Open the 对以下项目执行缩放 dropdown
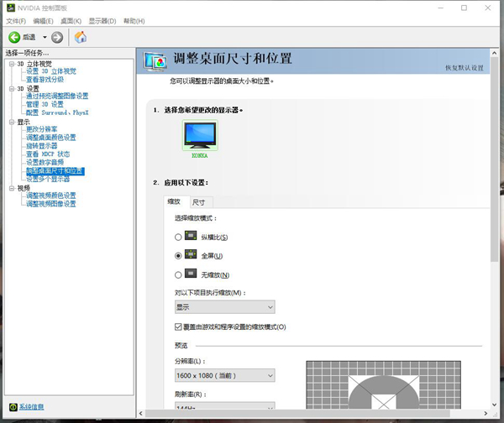 click(x=224, y=307)
